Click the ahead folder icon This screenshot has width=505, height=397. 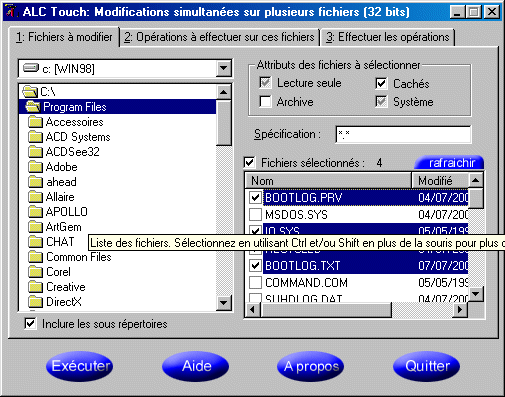(35, 182)
